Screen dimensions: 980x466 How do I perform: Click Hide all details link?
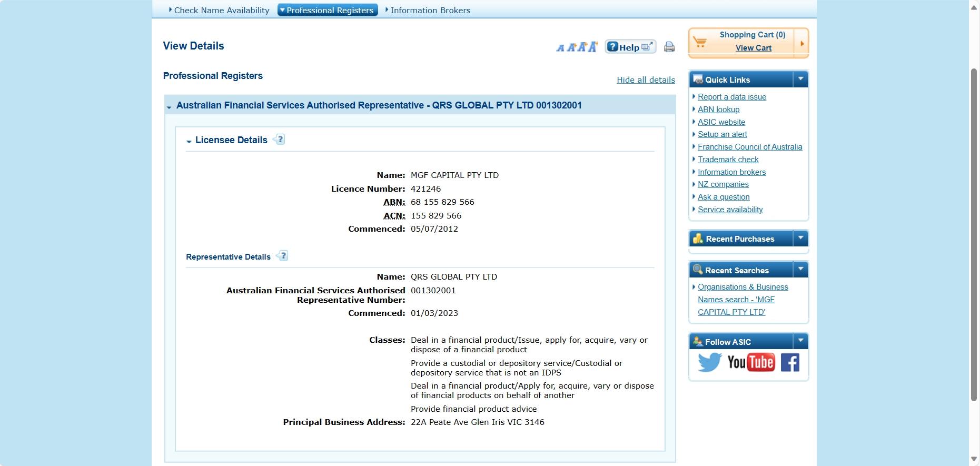click(646, 80)
